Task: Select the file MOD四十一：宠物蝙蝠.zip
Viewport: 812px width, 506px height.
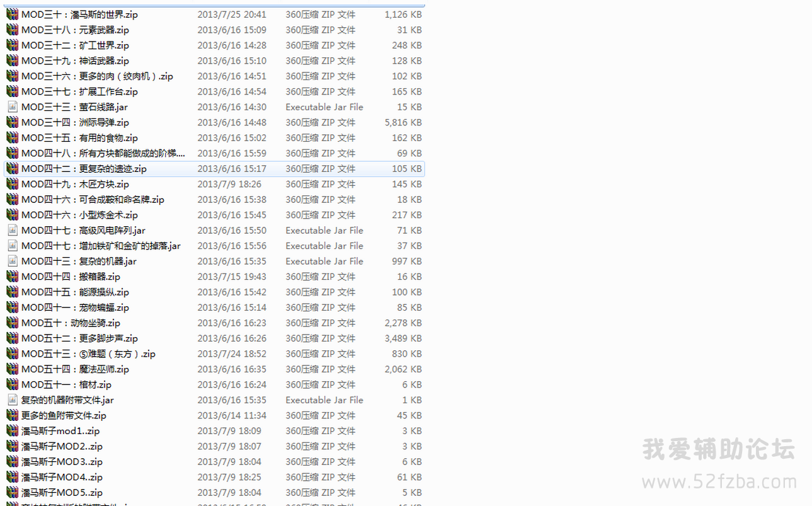Action: [75, 308]
